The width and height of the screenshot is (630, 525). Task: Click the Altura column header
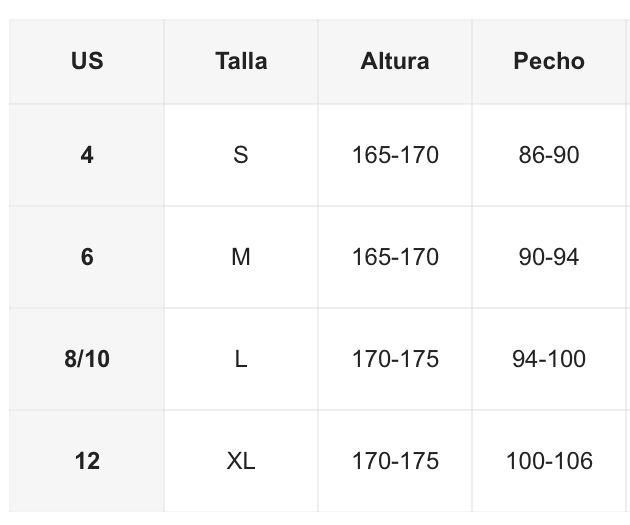point(395,61)
